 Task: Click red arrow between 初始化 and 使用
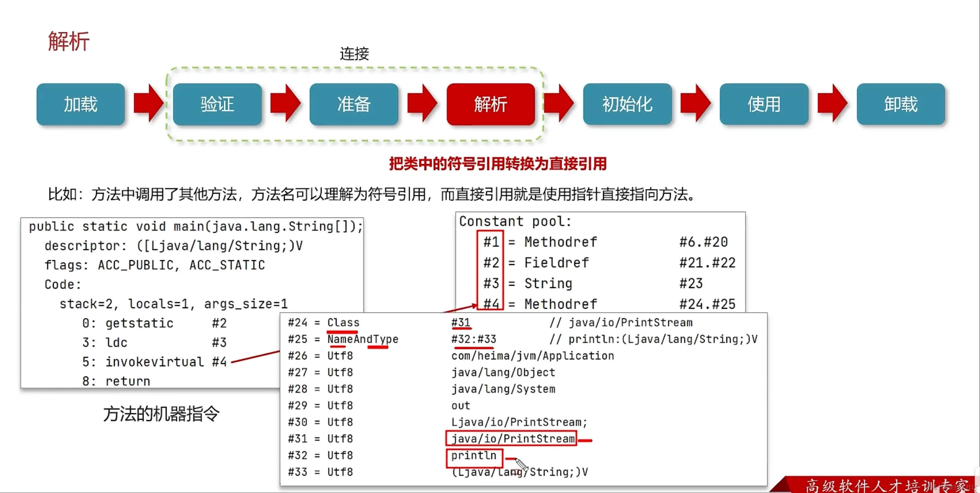pyautogui.click(x=695, y=103)
